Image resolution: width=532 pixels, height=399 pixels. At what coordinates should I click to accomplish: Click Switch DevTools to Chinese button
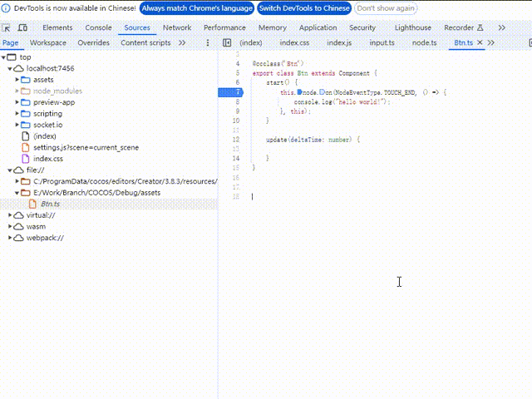304,8
